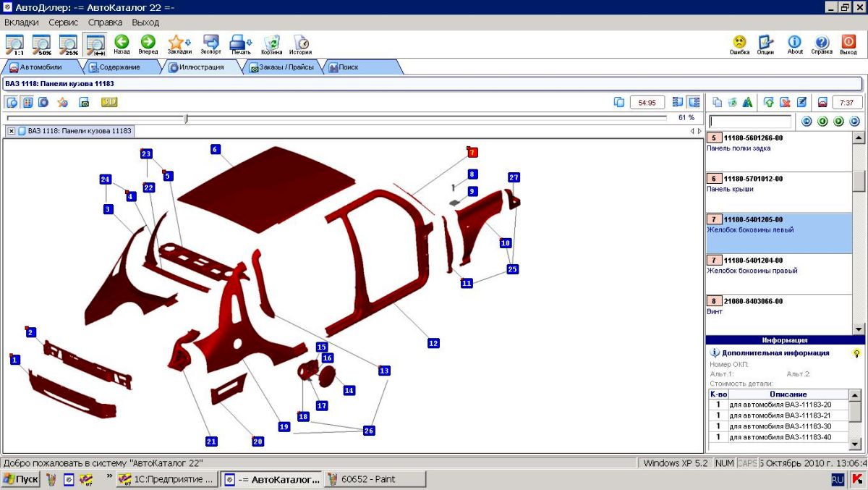Click the lightbulb hint icon in Информация

856,353
